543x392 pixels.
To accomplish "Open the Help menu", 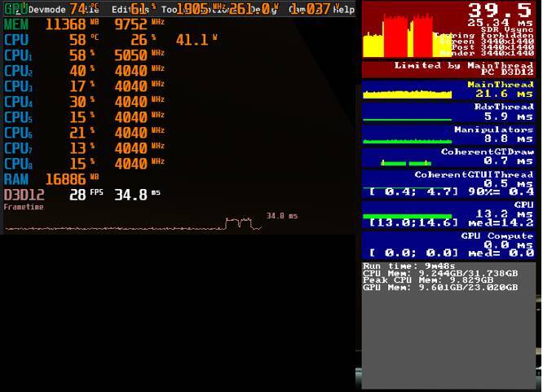I will click(x=343, y=9).
